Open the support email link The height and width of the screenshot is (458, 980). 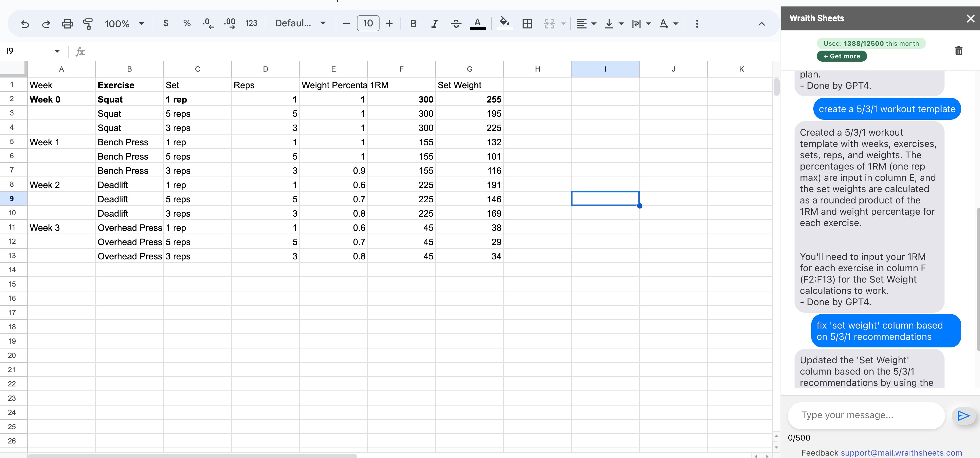tap(901, 452)
